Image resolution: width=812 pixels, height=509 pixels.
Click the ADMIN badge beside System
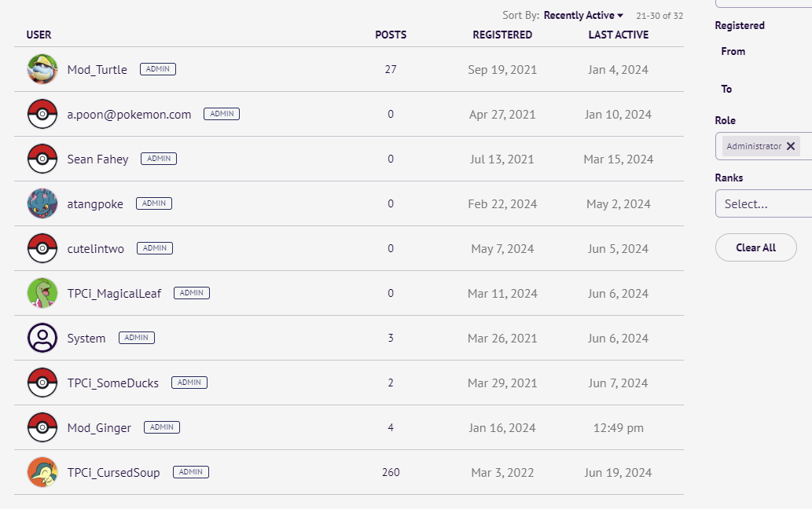(137, 337)
